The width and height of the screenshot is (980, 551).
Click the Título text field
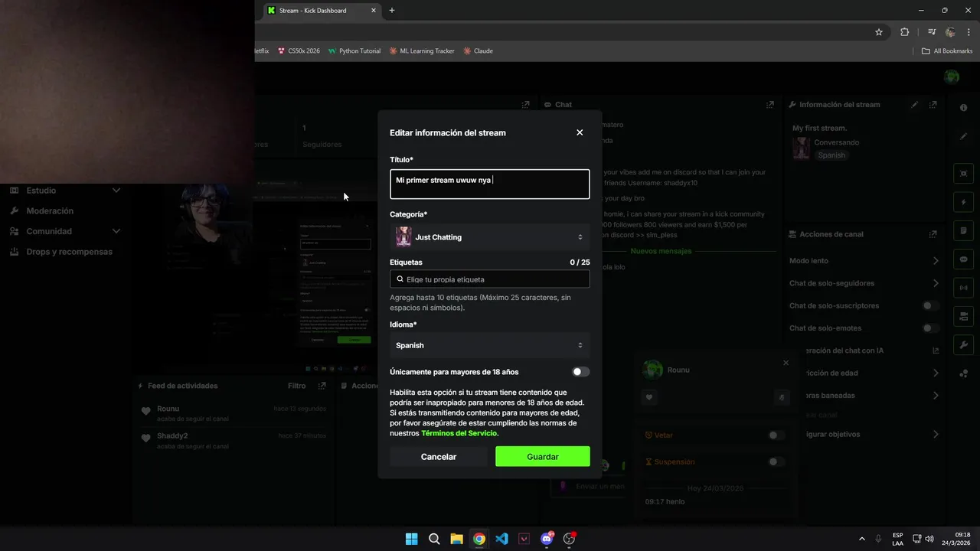point(489,184)
